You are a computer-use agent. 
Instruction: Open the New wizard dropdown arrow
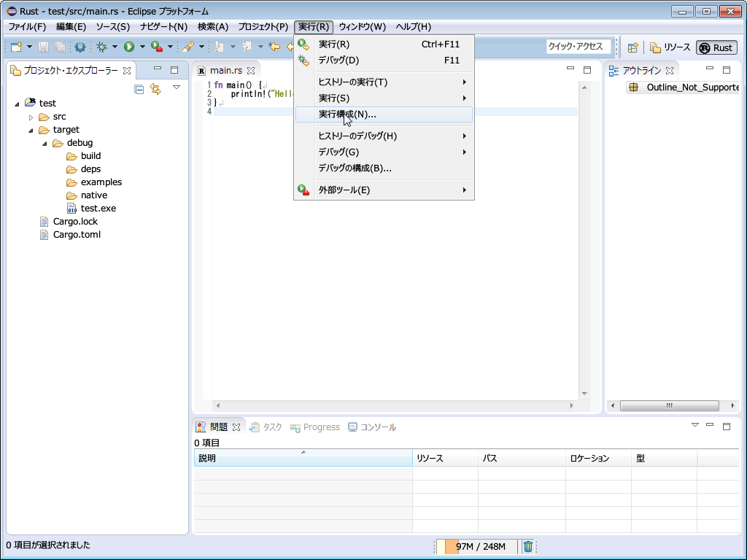pos(29,47)
